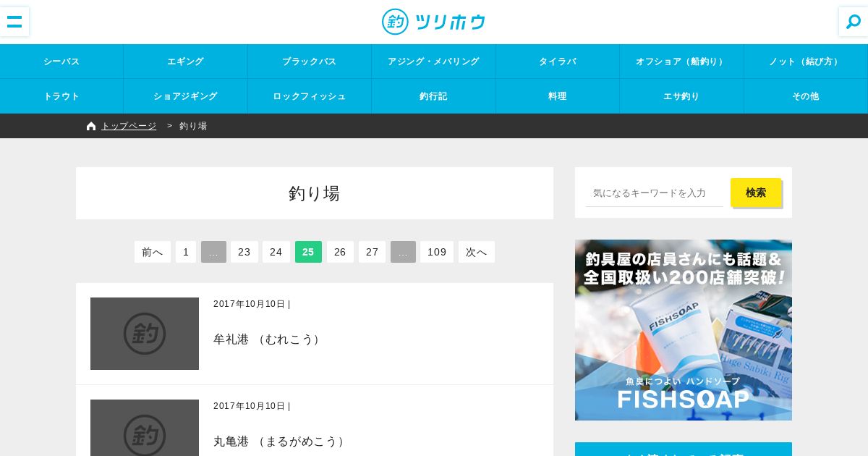Go to アジング・メバリング category
Image resolution: width=868 pixels, height=456 pixels.
[433, 62]
